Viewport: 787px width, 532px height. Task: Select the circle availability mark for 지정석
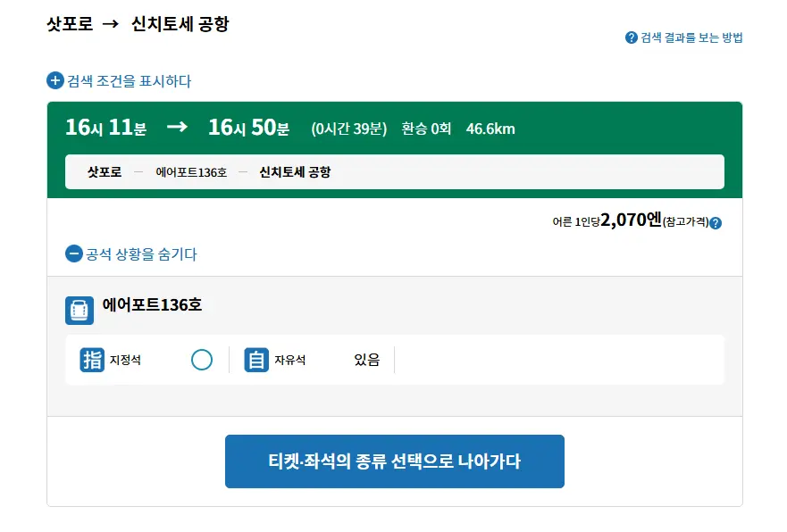point(202,360)
